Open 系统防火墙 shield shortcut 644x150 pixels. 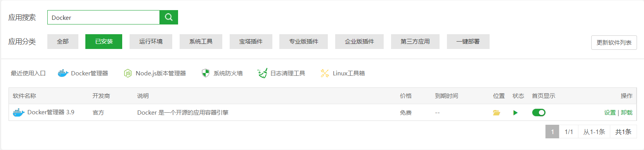point(222,73)
